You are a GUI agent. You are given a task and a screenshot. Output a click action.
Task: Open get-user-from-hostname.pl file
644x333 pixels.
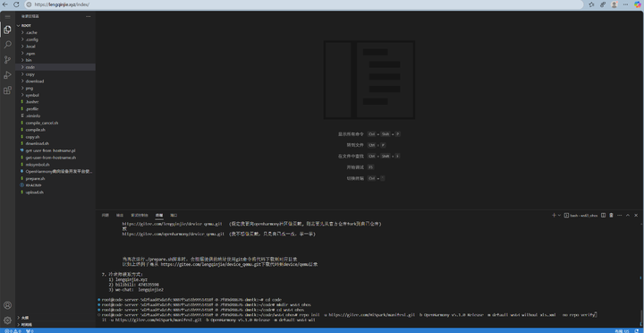tap(55, 150)
